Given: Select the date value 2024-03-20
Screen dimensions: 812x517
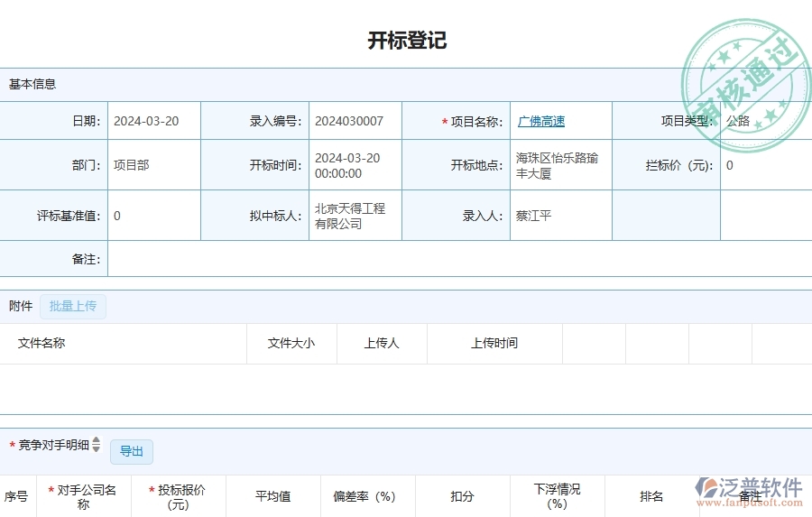Looking at the screenshot, I should (x=146, y=121).
